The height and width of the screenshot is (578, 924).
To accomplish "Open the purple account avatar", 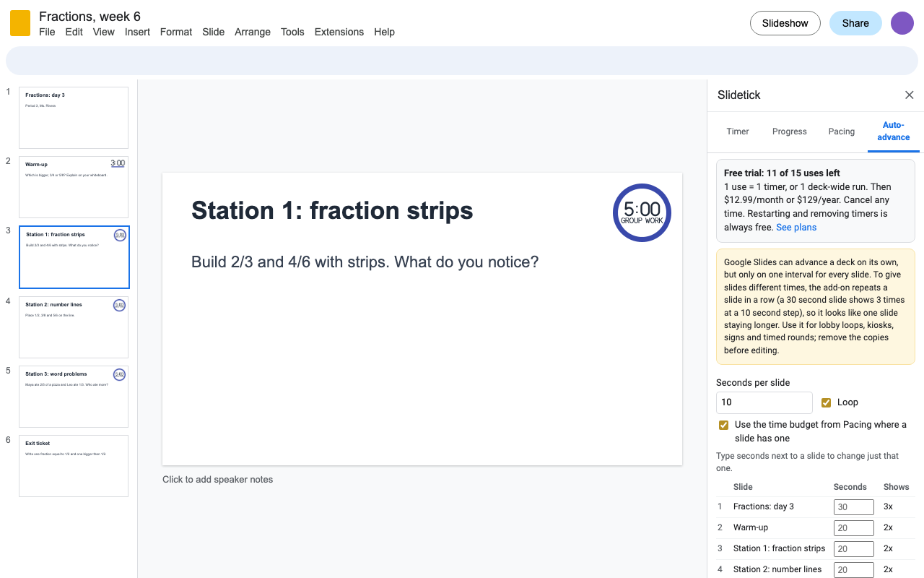I will (x=902, y=23).
